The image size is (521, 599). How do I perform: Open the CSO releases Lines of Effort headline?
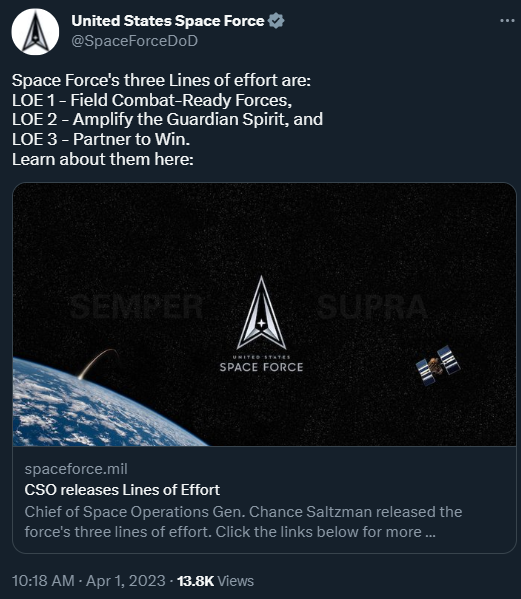[122, 490]
